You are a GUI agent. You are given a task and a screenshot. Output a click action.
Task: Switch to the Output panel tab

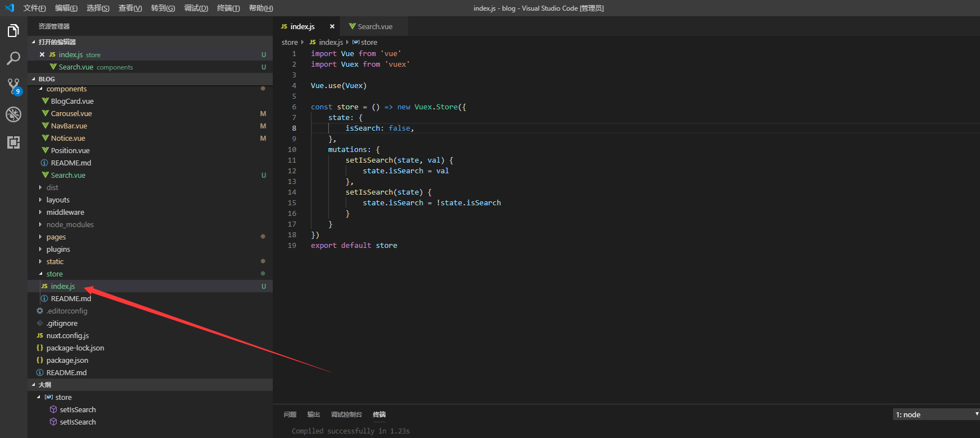pyautogui.click(x=313, y=414)
